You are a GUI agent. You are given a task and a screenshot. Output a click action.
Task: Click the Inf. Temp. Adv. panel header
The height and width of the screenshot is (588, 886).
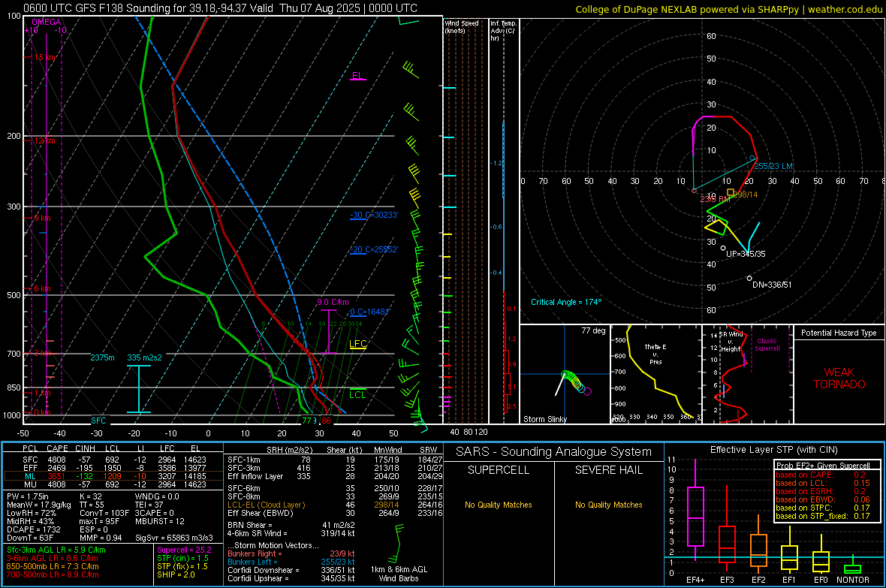[503, 31]
